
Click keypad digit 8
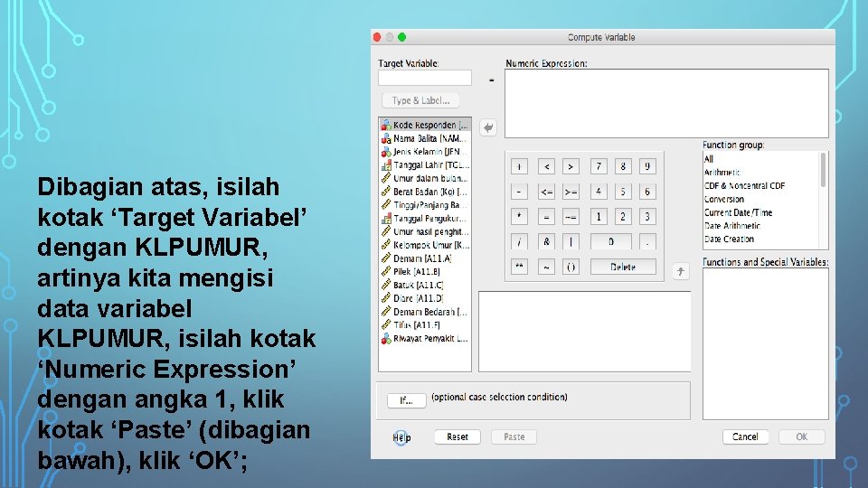click(623, 166)
